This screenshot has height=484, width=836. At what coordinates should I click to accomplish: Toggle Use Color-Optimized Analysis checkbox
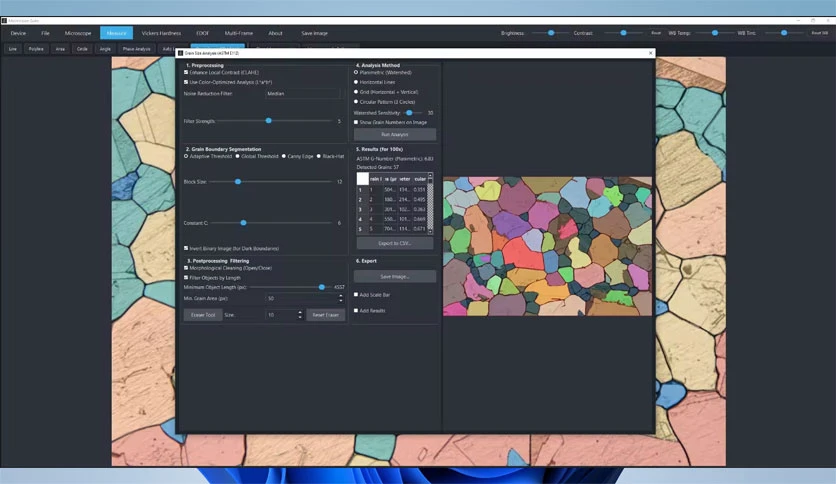tap(186, 82)
